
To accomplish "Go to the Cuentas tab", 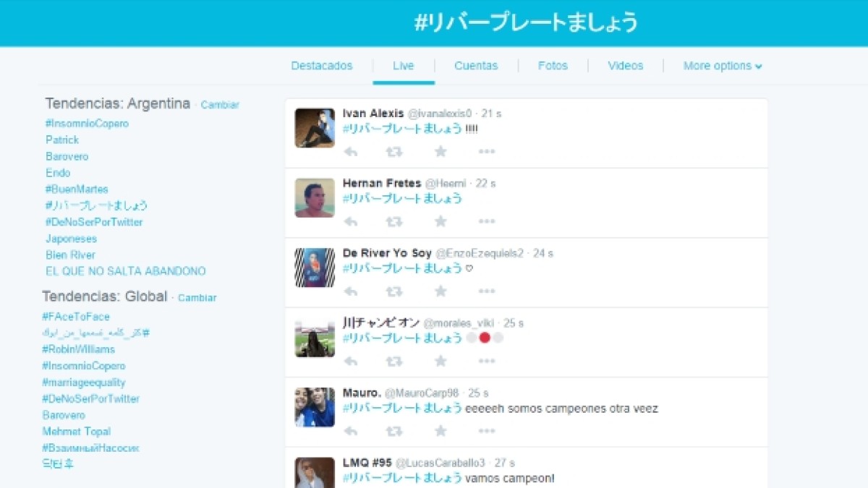I will (476, 66).
